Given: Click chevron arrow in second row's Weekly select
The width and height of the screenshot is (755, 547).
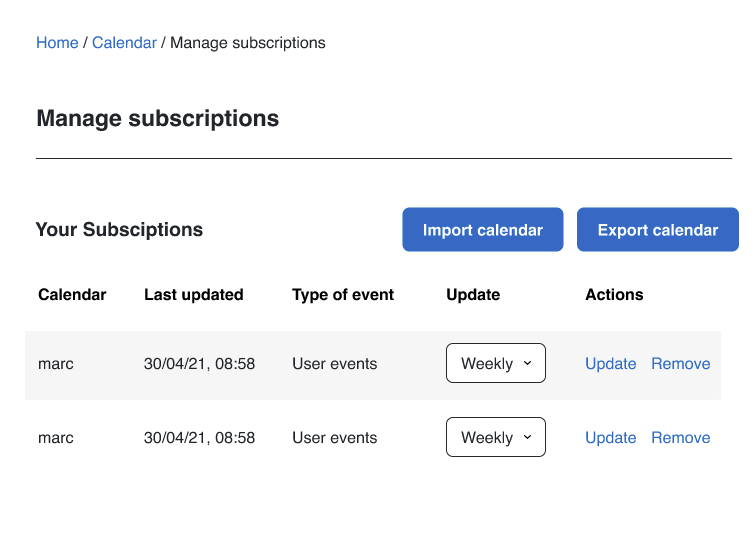Looking at the screenshot, I should point(527,437).
